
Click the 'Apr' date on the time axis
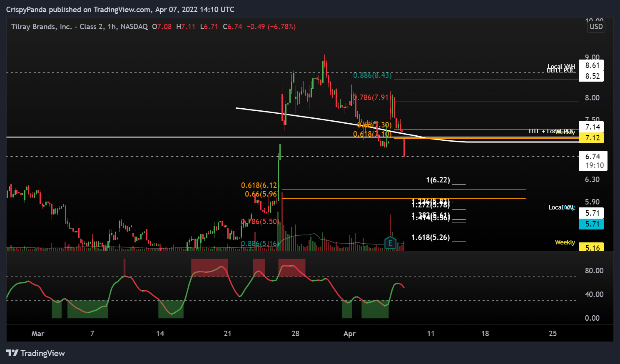pos(349,334)
